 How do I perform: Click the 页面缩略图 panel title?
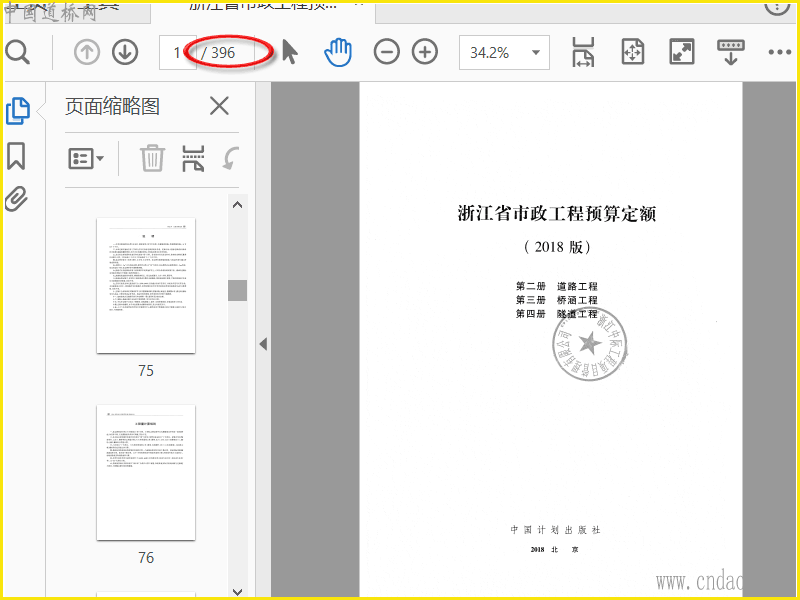point(112,106)
